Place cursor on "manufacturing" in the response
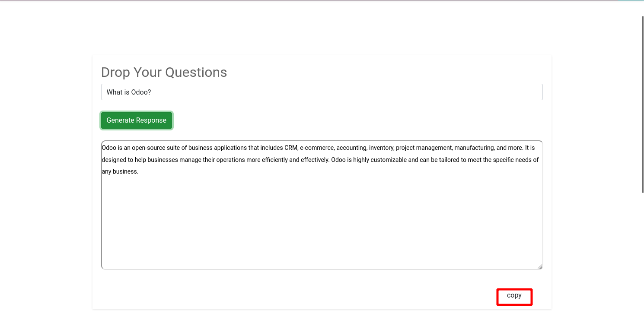 [x=474, y=148]
